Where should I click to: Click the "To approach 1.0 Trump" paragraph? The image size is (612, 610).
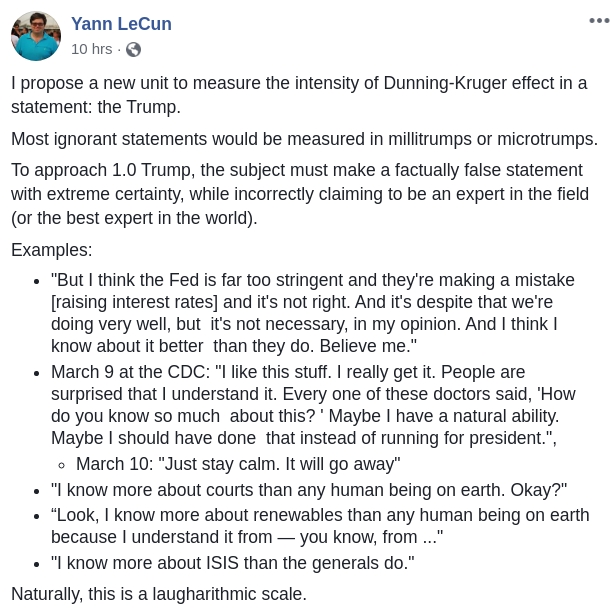pos(300,194)
